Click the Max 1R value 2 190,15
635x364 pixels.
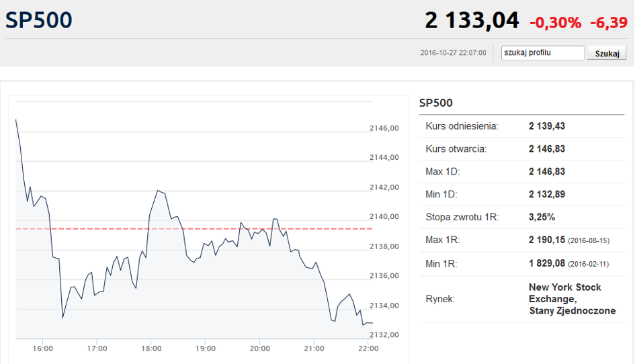tap(547, 240)
